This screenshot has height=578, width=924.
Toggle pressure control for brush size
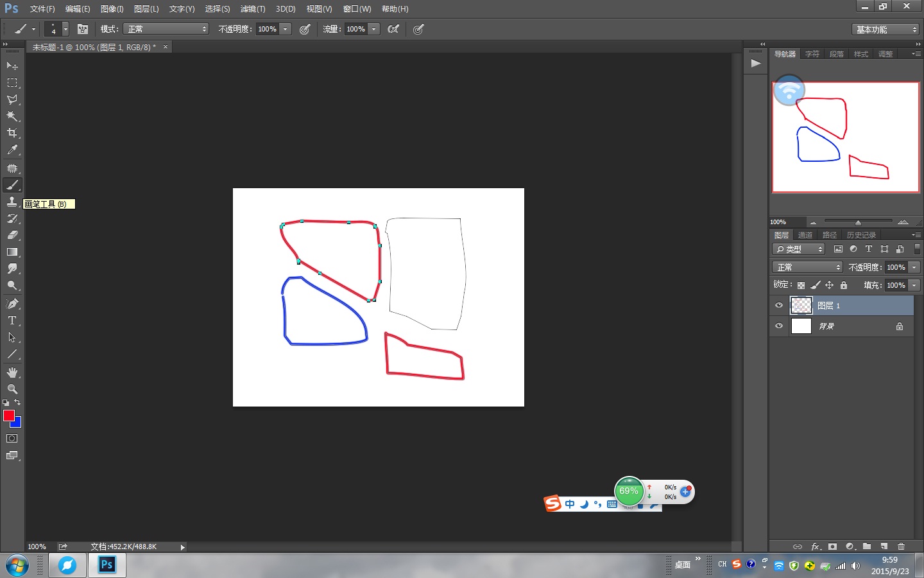point(418,29)
